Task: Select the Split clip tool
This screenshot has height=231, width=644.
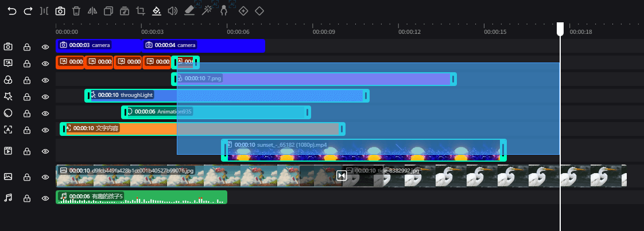Action: tap(44, 11)
